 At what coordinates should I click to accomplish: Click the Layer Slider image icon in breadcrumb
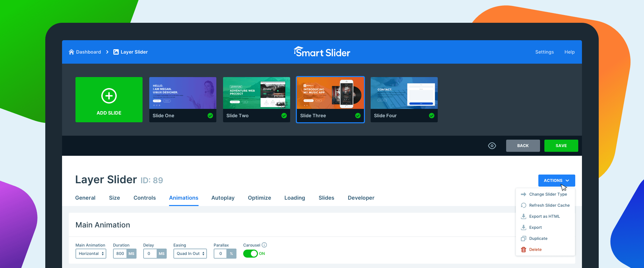point(116,52)
